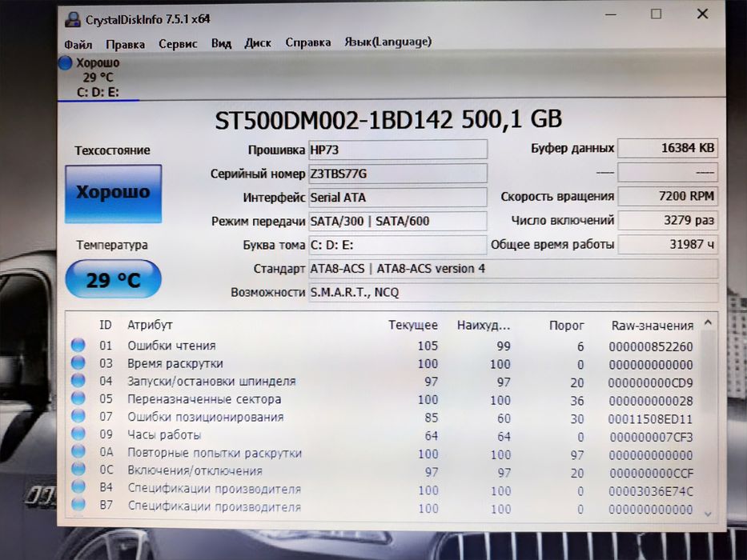This screenshot has height=560, width=747.
Task: Select the Включения/отключения row
Action: click(384, 471)
